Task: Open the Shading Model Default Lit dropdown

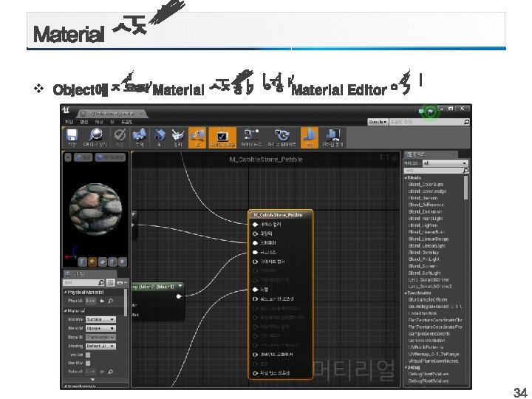Action: point(100,346)
